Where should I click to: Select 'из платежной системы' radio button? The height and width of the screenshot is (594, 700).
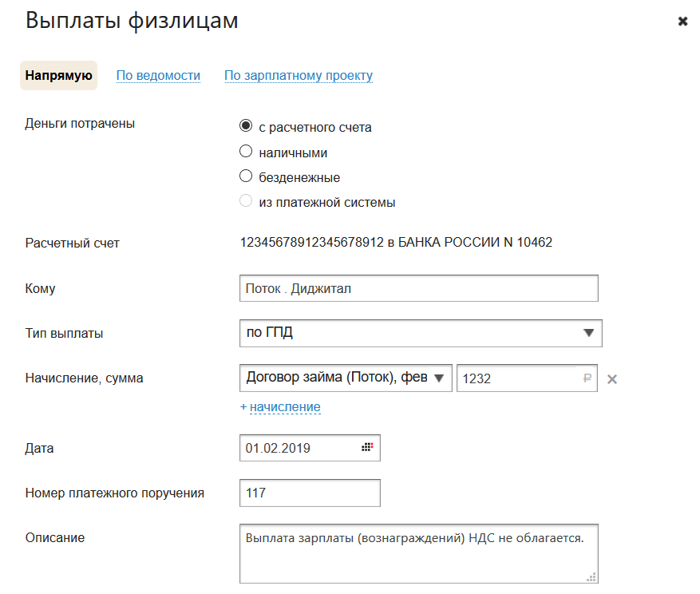click(x=246, y=201)
